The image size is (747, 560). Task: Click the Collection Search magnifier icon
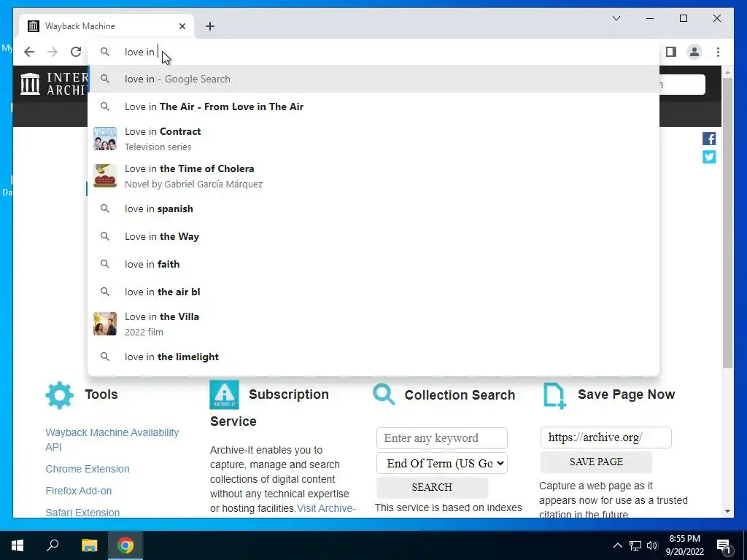[x=384, y=394]
